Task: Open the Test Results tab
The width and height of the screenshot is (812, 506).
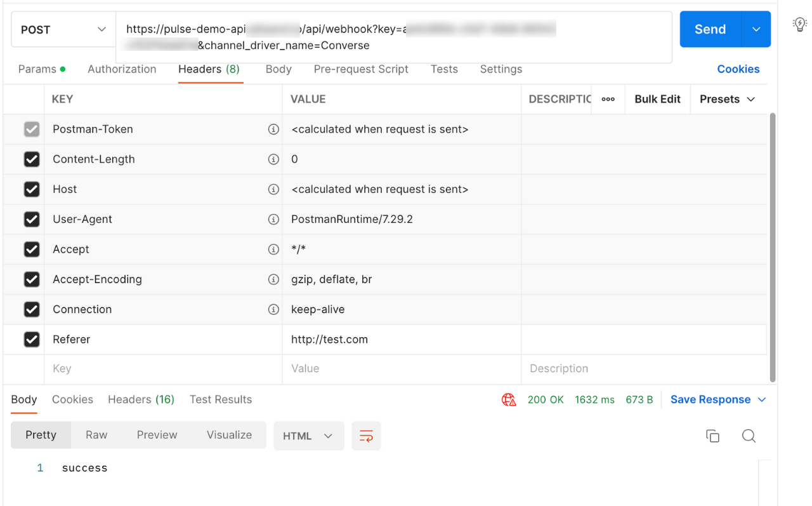Action: click(221, 399)
